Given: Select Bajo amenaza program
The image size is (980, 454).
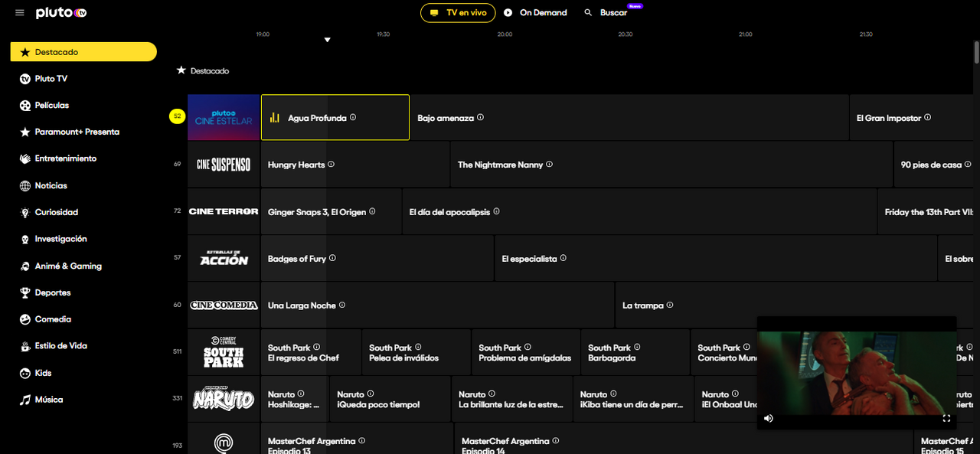Looking at the screenshot, I should 629,118.
